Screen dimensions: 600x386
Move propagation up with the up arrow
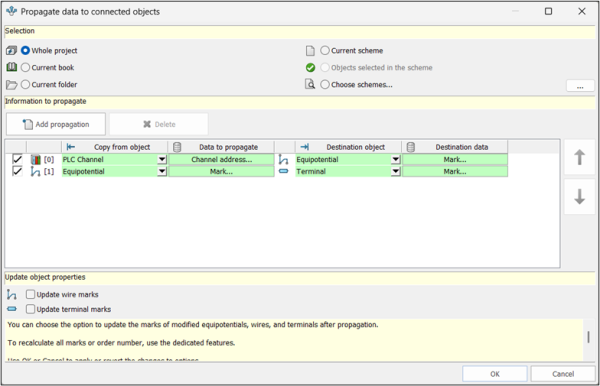(x=579, y=157)
